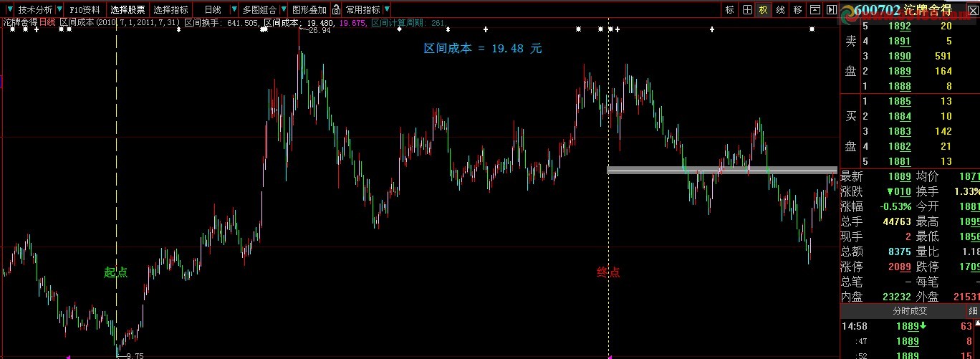This screenshot has height=359, width=980.
Task: Expand the dropdown arrow after 多图组合
Action: [x=284, y=10]
